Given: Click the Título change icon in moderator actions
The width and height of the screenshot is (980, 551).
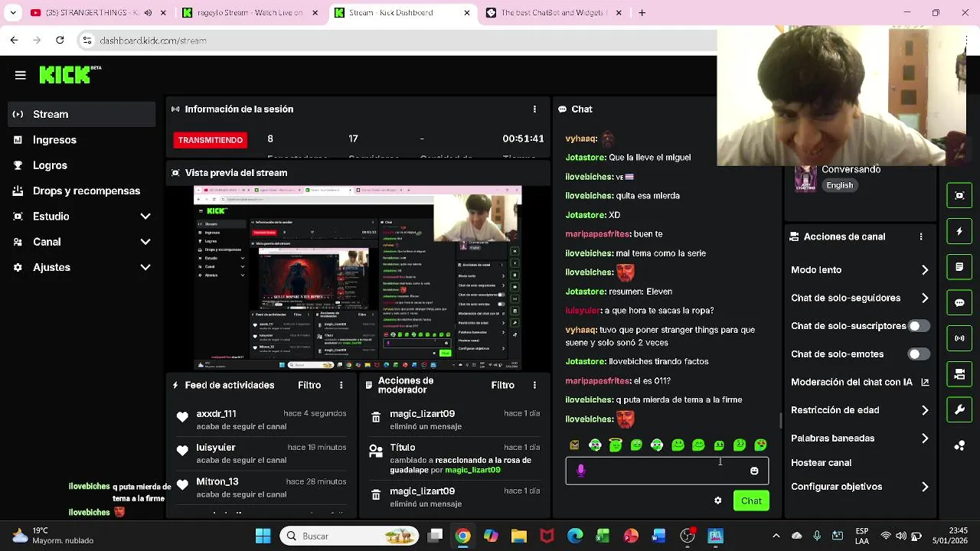Looking at the screenshot, I should tap(376, 451).
